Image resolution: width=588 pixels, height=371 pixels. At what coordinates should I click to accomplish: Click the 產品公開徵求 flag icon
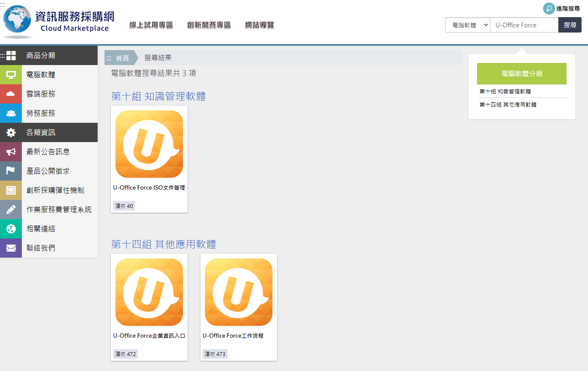pyautogui.click(x=11, y=171)
